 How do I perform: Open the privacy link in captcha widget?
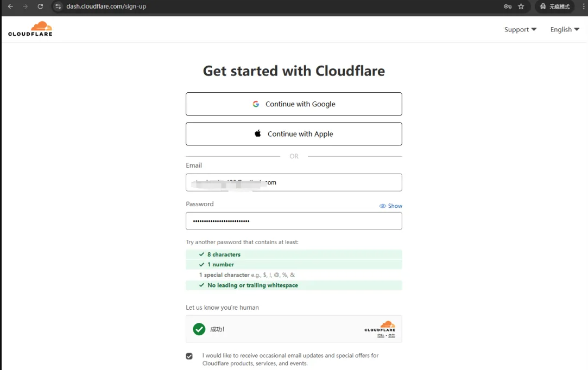coord(381,335)
